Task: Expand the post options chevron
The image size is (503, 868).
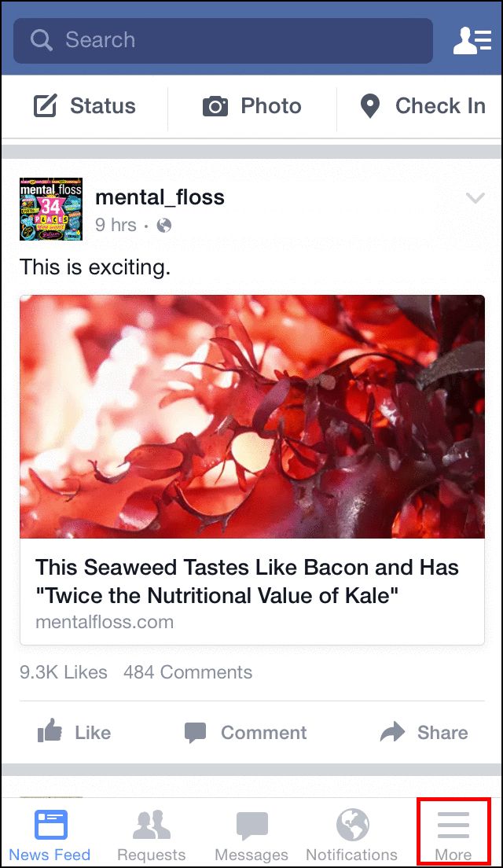Action: (x=475, y=198)
